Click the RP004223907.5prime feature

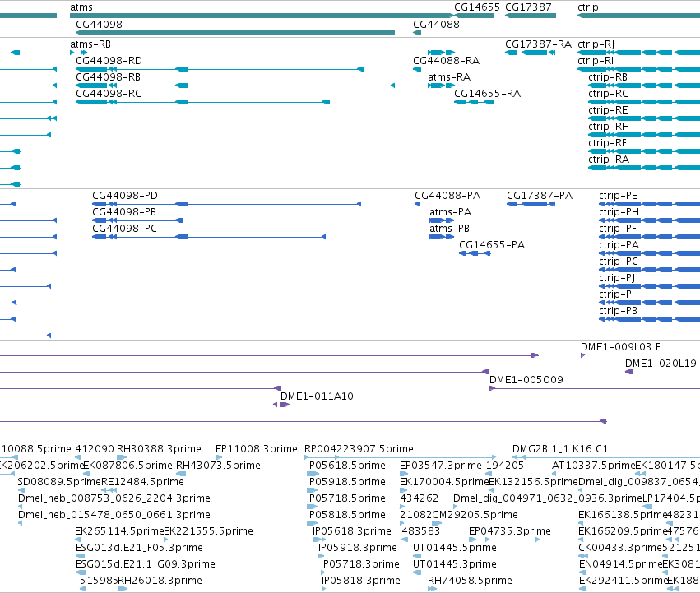click(x=400, y=457)
